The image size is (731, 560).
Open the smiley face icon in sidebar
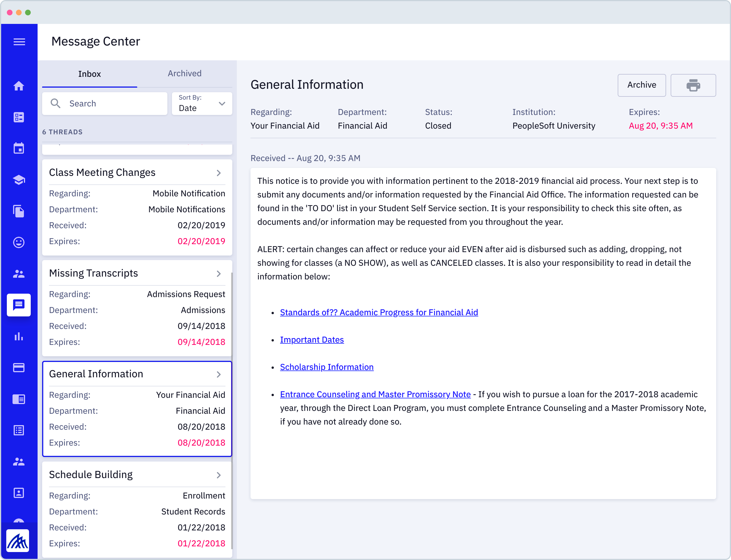point(19,242)
